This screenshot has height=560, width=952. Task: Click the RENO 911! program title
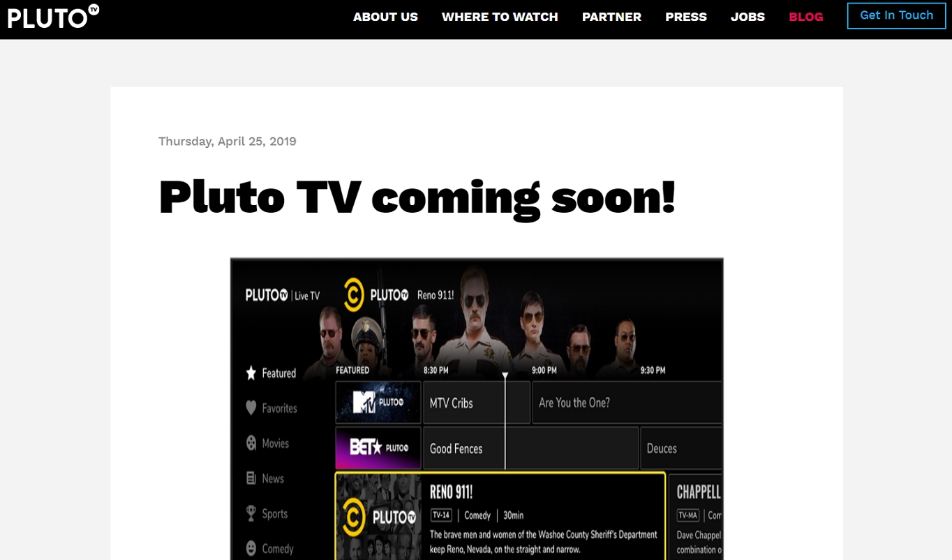pos(452,492)
